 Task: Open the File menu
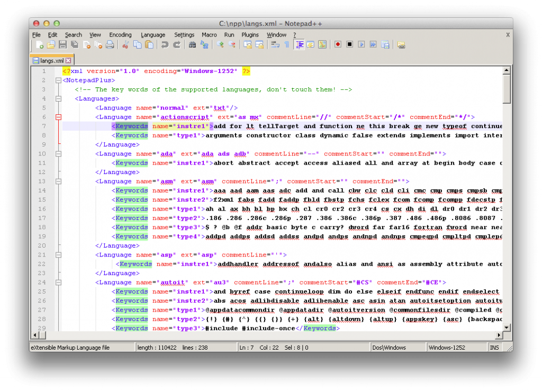click(37, 35)
